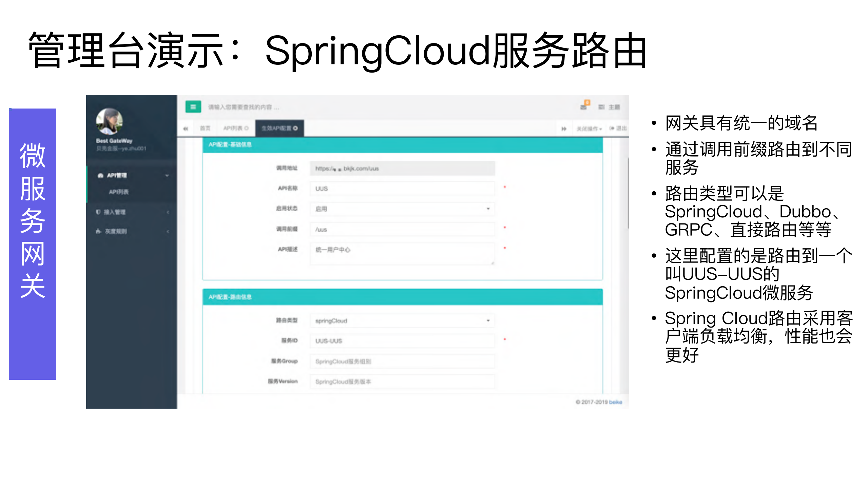Click the left double-arrow tab scroller
Image resolution: width=868 pixels, height=488 pixels.
(186, 128)
